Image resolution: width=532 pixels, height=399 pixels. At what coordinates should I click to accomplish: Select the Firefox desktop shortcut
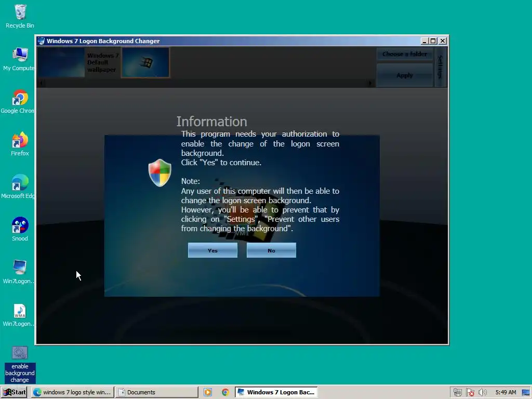(20, 144)
